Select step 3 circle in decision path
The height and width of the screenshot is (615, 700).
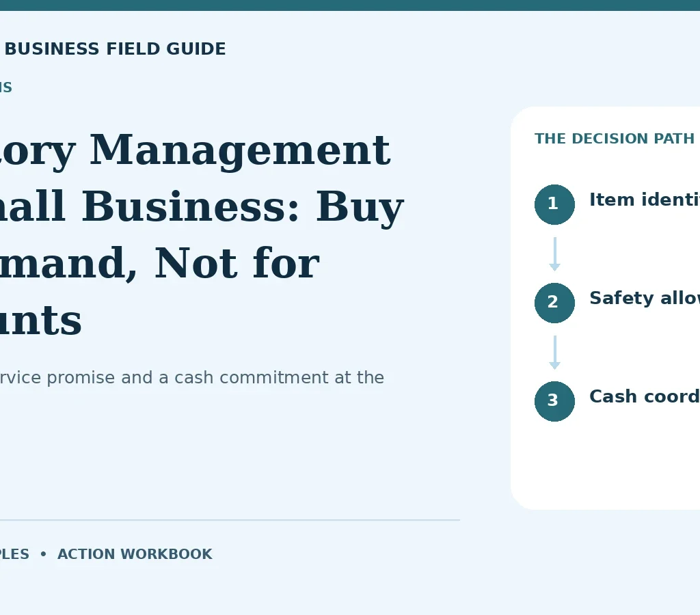[554, 401]
